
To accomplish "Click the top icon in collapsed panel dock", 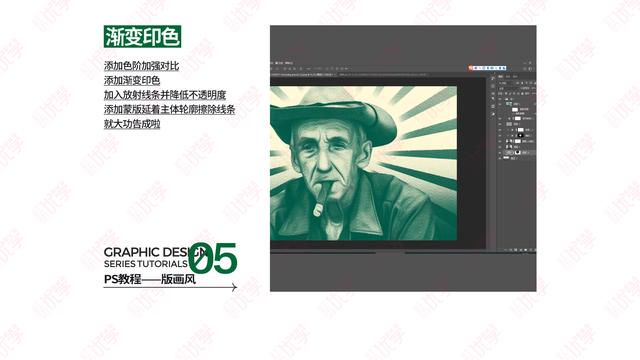I will [x=493, y=78].
